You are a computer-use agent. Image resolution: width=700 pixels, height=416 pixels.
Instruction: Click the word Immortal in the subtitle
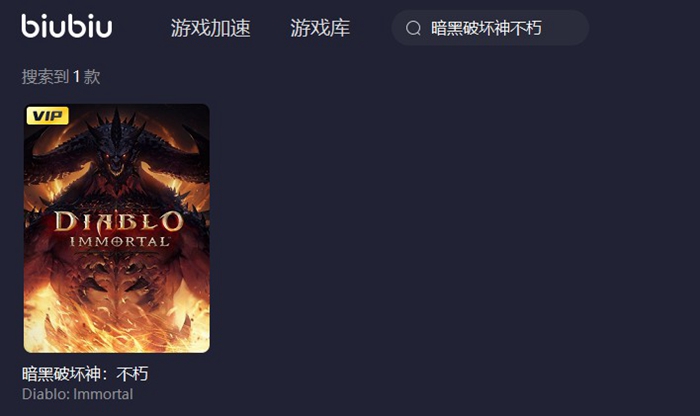(103, 394)
